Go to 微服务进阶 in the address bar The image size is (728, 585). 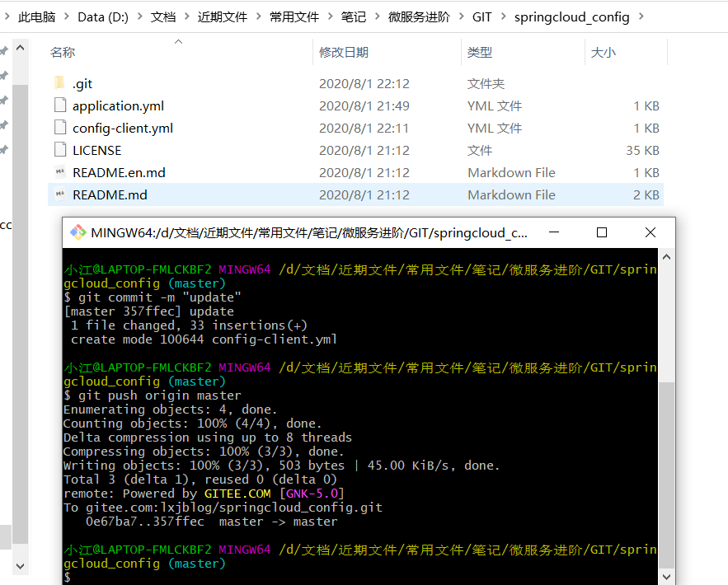418,16
